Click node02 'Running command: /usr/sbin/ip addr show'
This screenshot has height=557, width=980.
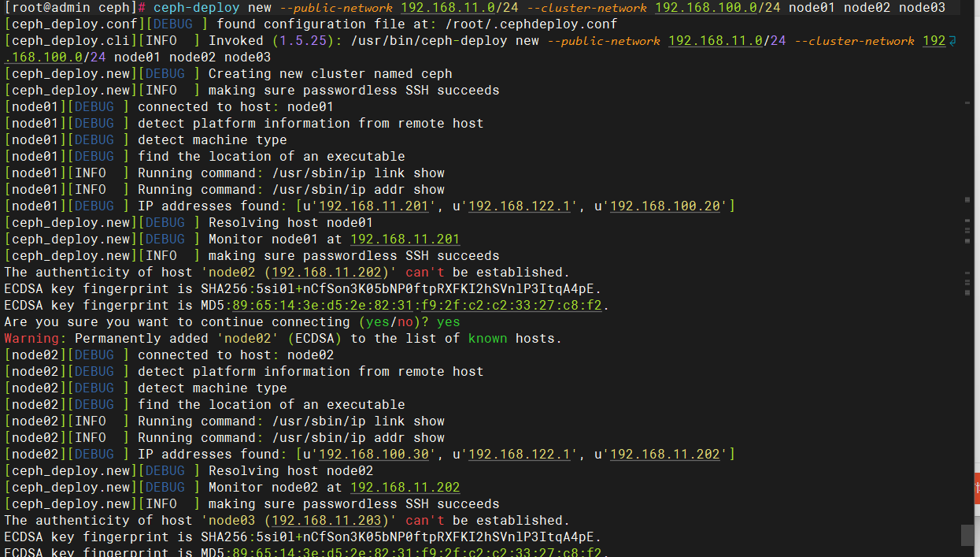pos(291,437)
